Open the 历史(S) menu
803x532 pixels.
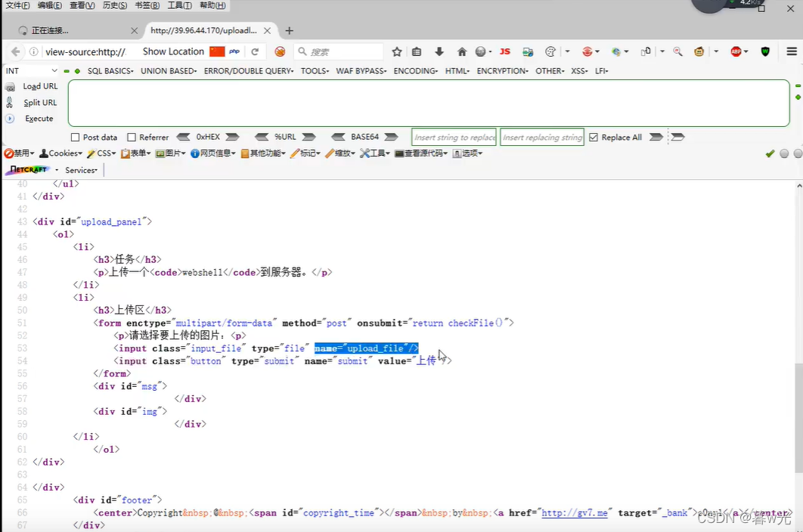coord(115,5)
